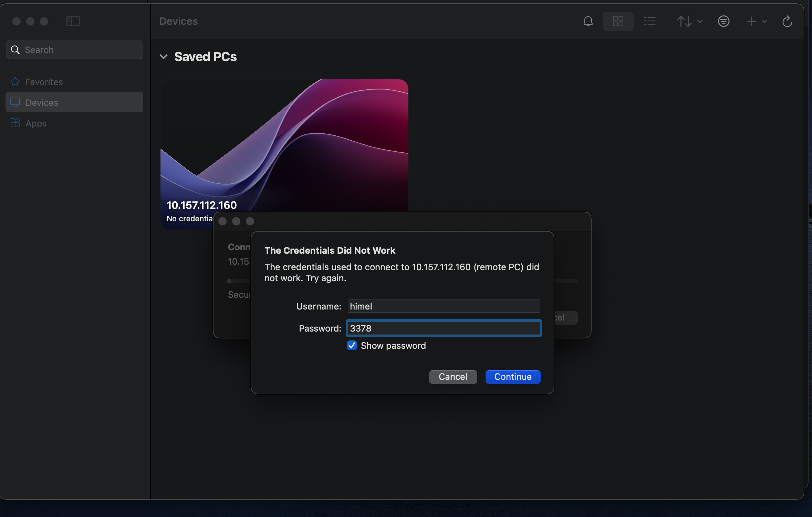Uncheck the Show password checkbox
The image size is (812, 517).
352,345
